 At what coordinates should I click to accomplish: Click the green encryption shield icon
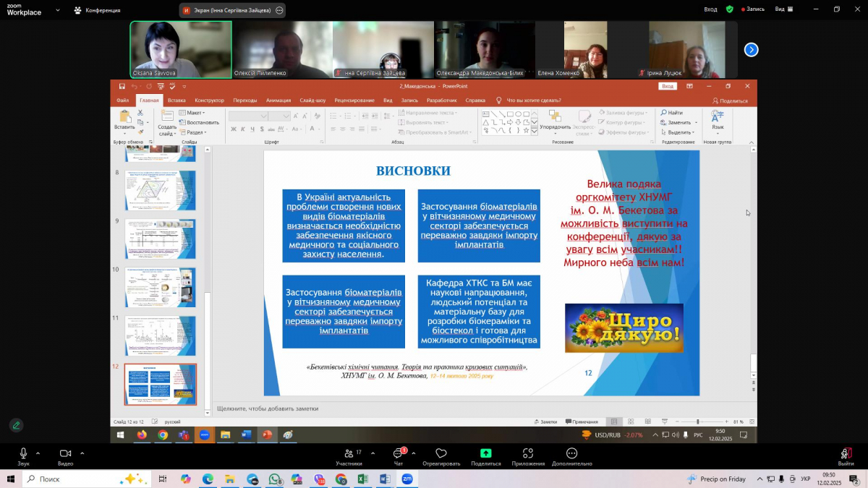coord(729,9)
